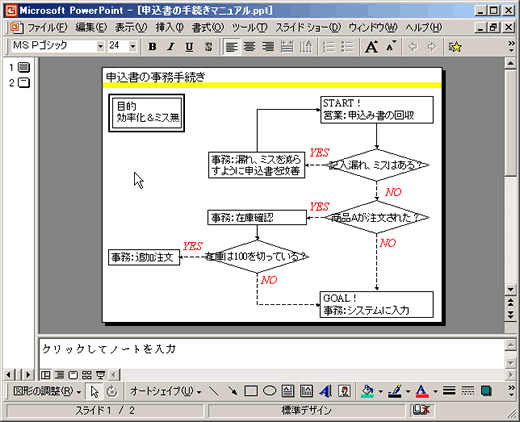The width and height of the screenshot is (520, 422).
Task: Insert a horizontal text box
Action: (288, 391)
